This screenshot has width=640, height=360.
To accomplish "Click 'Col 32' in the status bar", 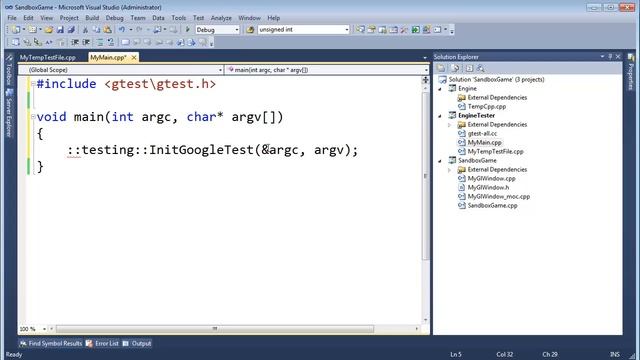I will point(504,355).
